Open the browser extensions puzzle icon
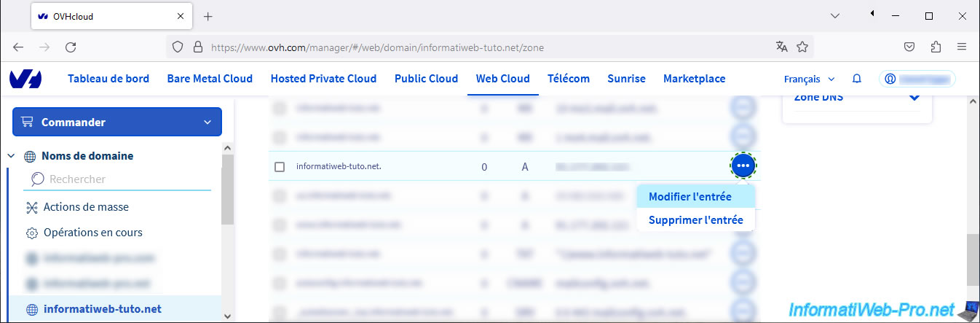Viewport: 980px width, 323px height. click(936, 47)
